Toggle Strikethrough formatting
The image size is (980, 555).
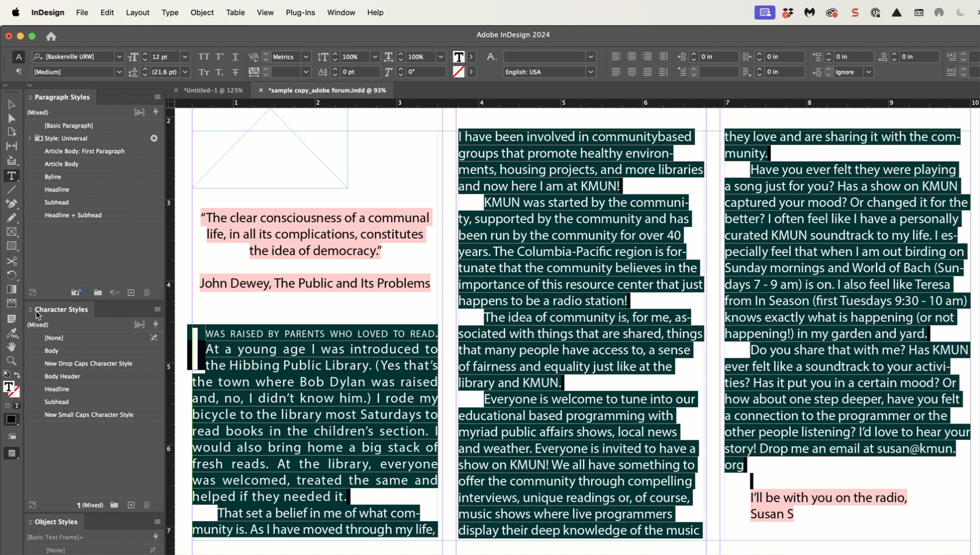235,72
